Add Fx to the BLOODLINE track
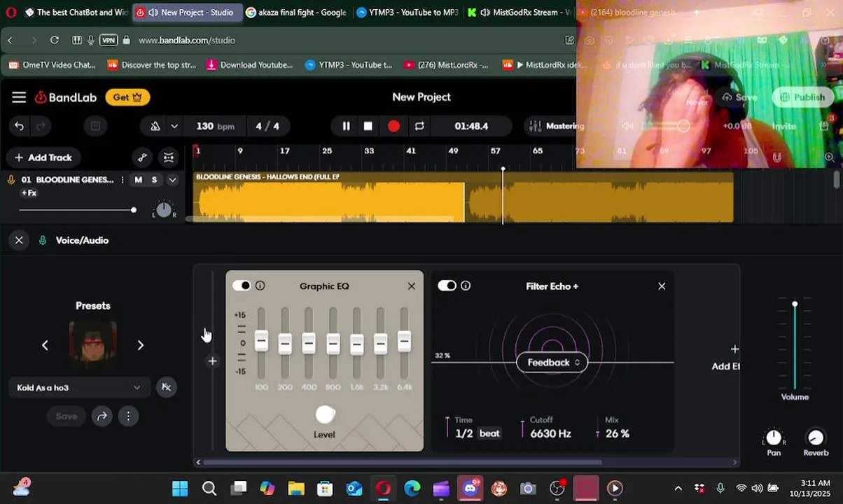The image size is (843, 504). pyautogui.click(x=29, y=192)
